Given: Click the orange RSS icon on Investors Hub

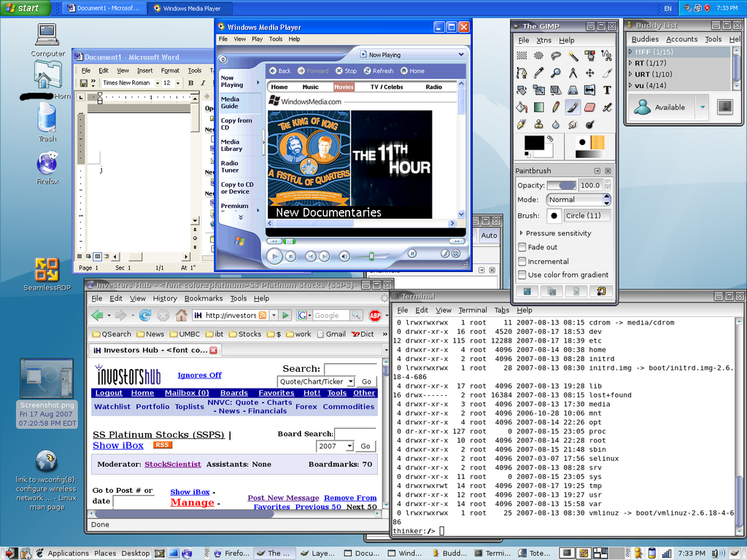Looking at the screenshot, I should [163, 445].
